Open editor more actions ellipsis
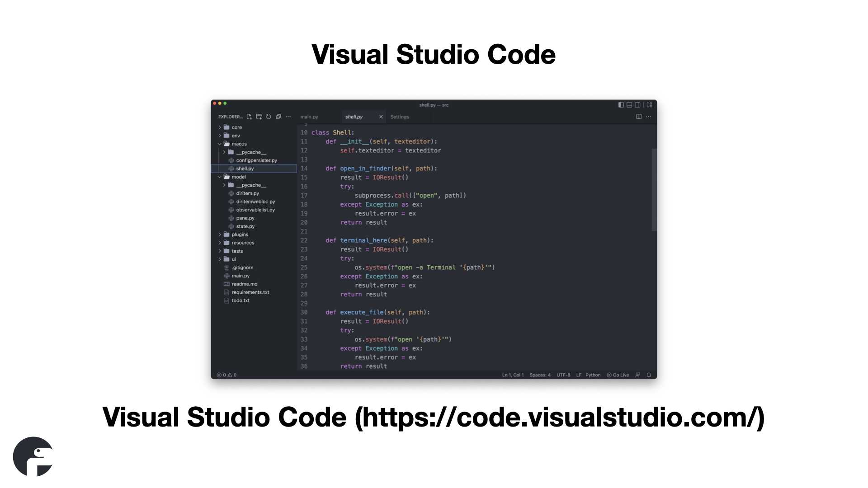868x488 pixels. click(648, 117)
